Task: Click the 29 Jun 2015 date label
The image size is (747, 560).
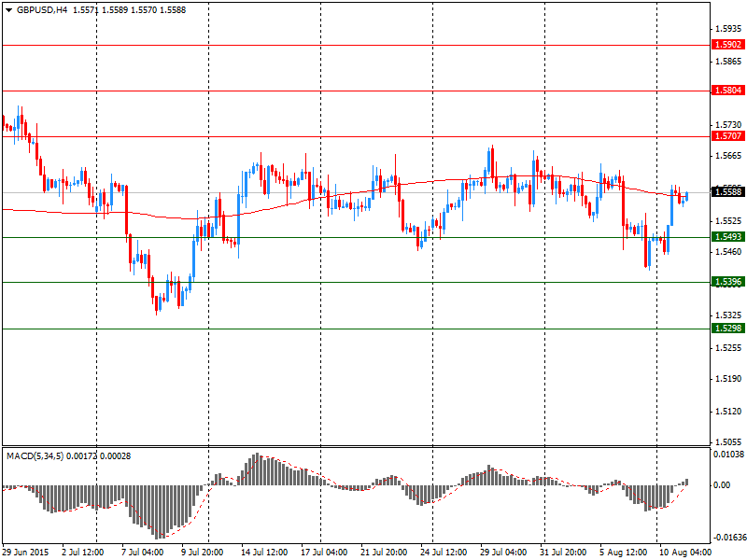Action: (x=25, y=553)
